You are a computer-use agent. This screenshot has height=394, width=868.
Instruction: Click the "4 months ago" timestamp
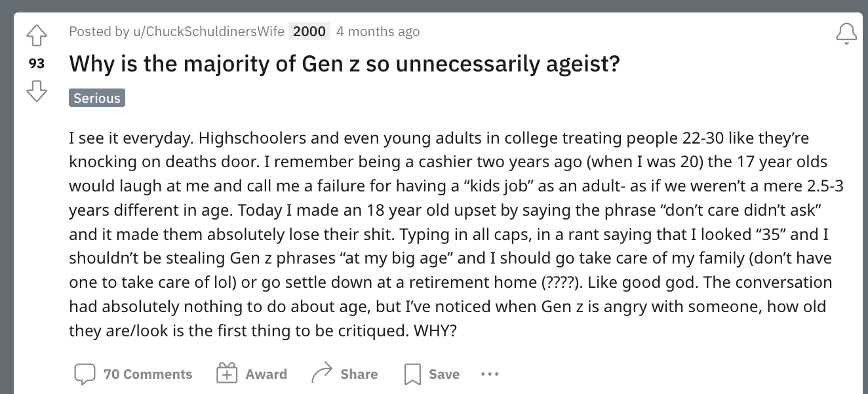point(378,31)
